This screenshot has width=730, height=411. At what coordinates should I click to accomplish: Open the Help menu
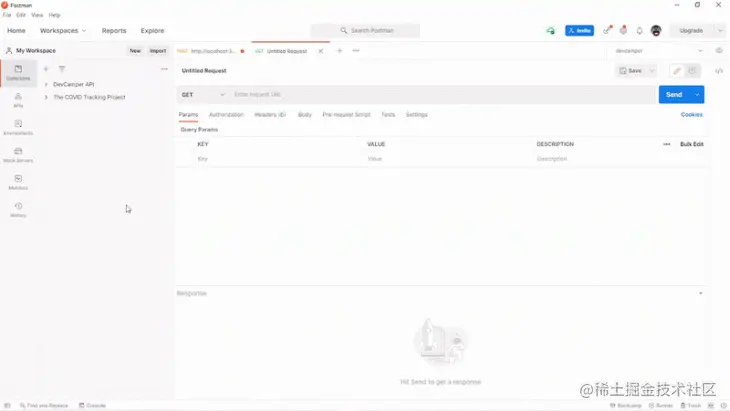point(54,15)
